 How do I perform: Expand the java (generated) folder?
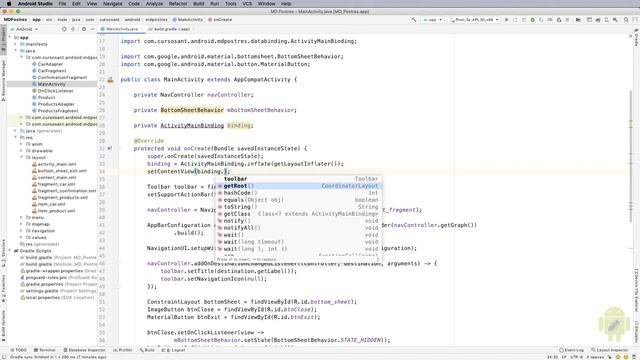click(16, 131)
